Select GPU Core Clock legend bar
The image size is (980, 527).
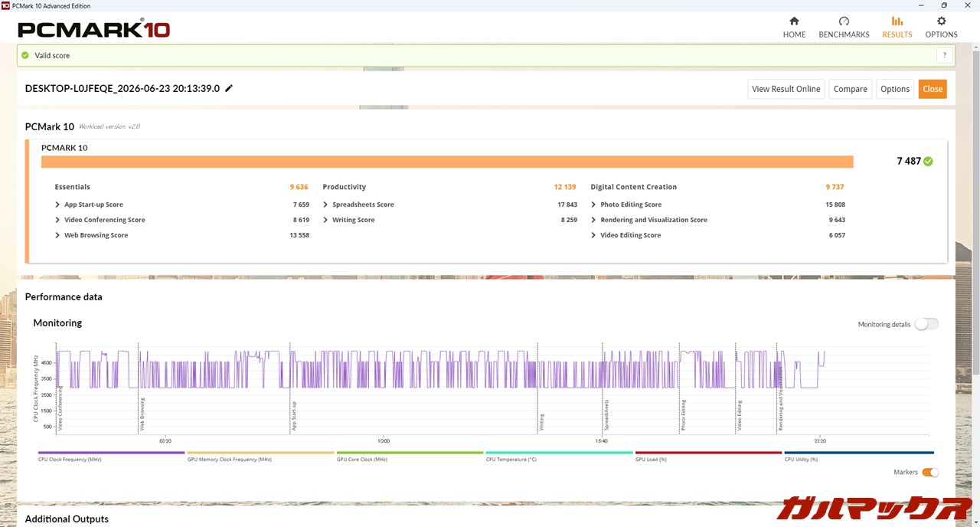tap(410, 453)
